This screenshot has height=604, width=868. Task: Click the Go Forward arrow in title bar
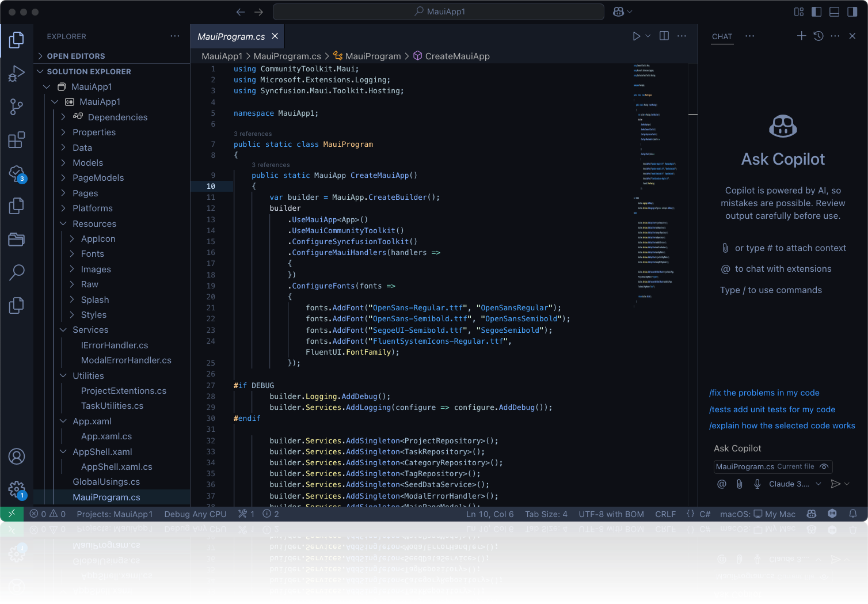[259, 12]
